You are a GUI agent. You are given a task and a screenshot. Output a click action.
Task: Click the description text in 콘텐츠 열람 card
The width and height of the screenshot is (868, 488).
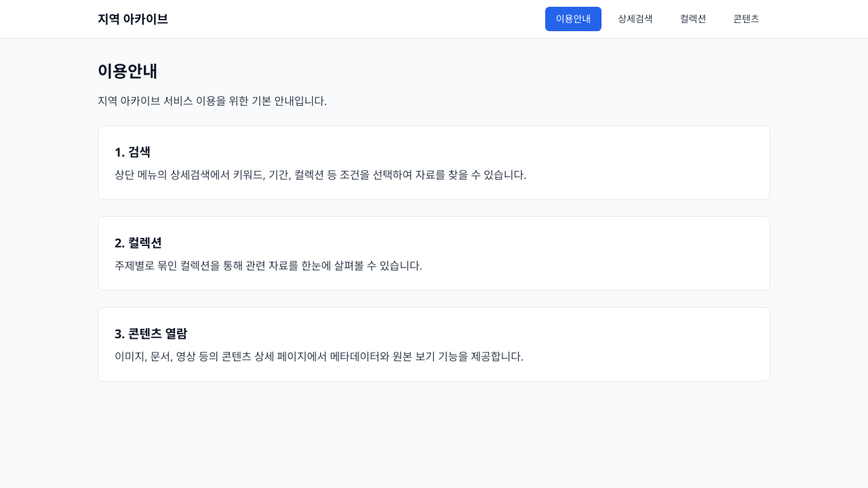(x=319, y=357)
